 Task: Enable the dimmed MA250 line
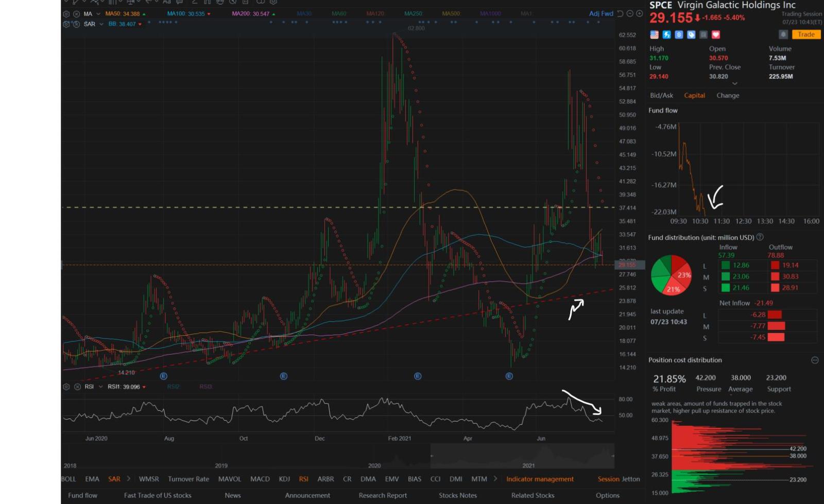413,14
